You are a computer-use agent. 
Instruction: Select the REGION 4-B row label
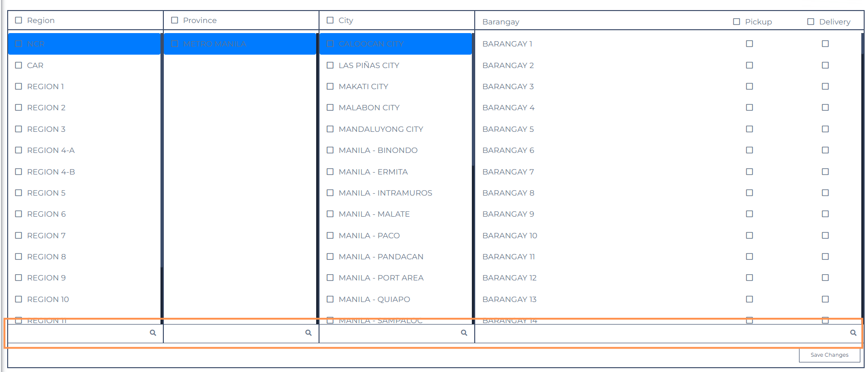tap(51, 172)
